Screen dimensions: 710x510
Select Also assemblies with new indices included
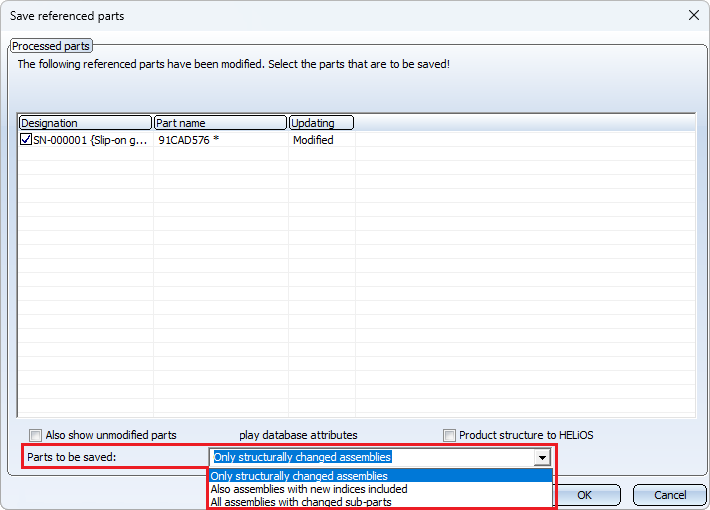pos(380,489)
